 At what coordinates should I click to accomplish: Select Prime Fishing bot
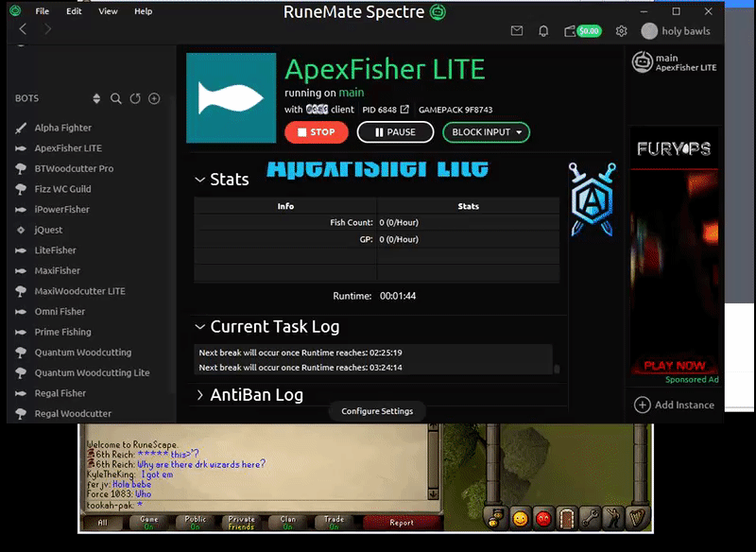62,332
